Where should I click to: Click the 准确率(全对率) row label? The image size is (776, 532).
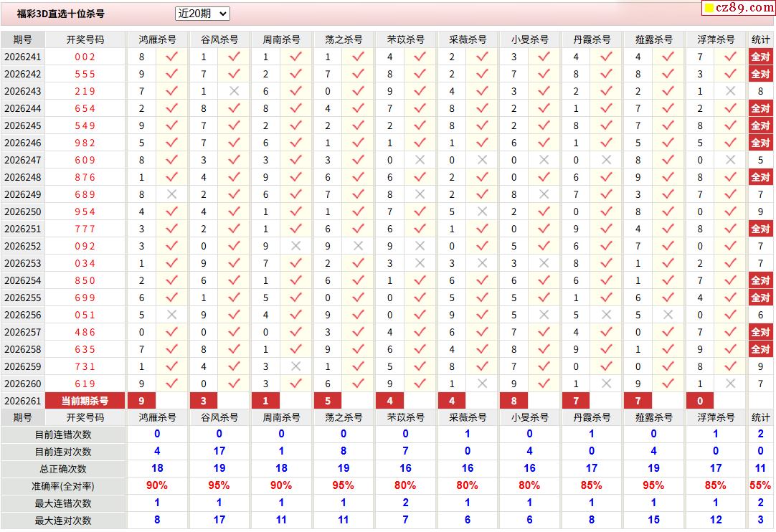pyautogui.click(x=63, y=486)
